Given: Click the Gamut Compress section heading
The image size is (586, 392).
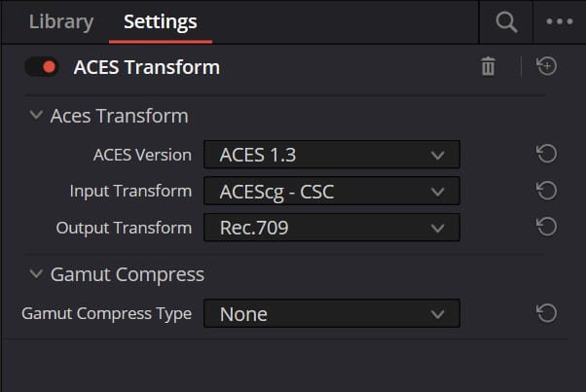Looking at the screenshot, I should [128, 274].
